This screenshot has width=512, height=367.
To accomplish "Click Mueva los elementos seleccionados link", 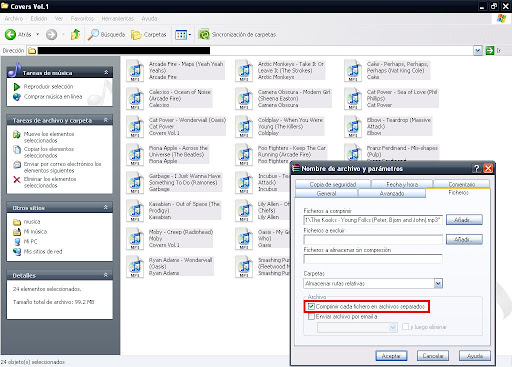I will 49,137.
